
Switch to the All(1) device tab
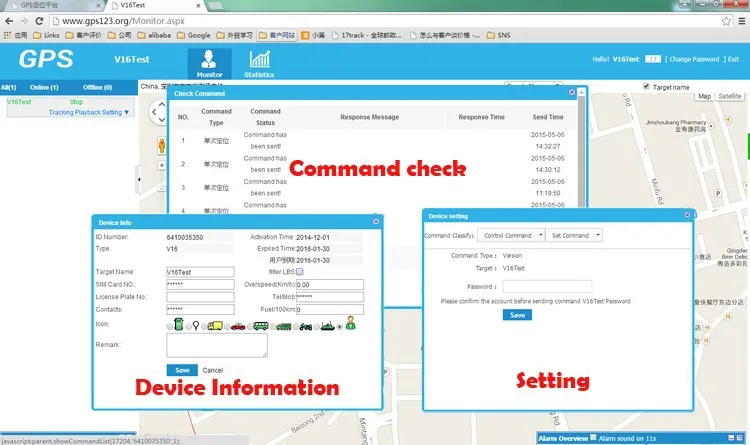coord(9,87)
